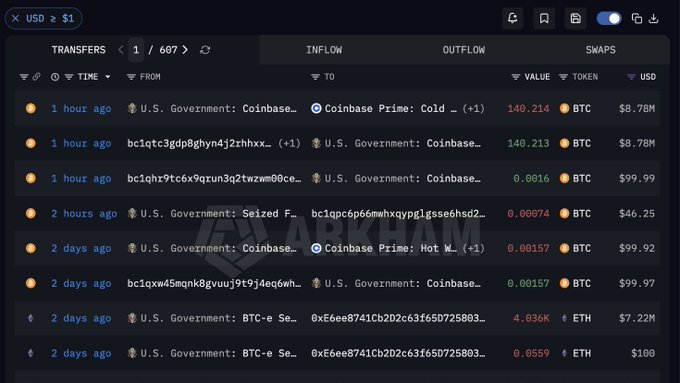Switch to the INFLOW tab
This screenshot has height=383, width=680.
pyautogui.click(x=324, y=50)
